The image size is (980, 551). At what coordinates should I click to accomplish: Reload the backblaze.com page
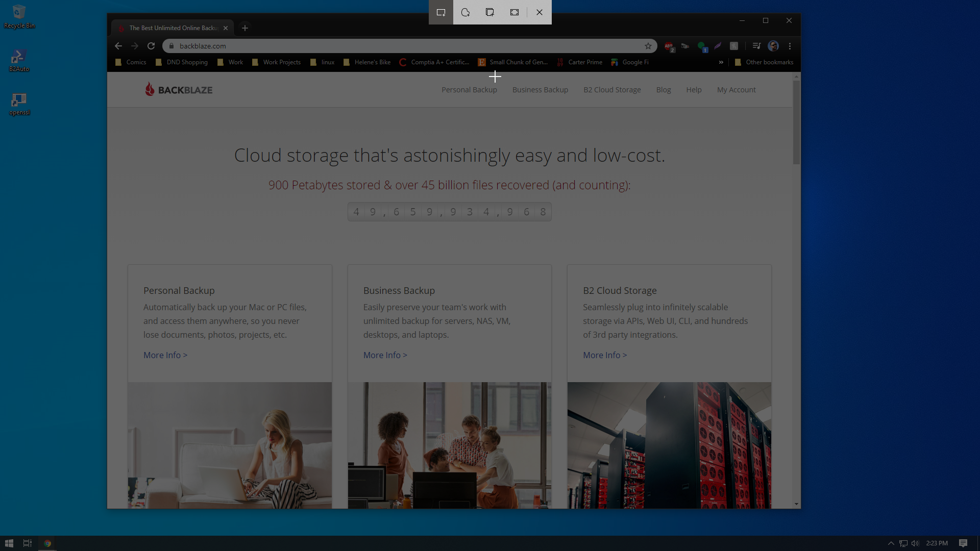click(x=151, y=46)
